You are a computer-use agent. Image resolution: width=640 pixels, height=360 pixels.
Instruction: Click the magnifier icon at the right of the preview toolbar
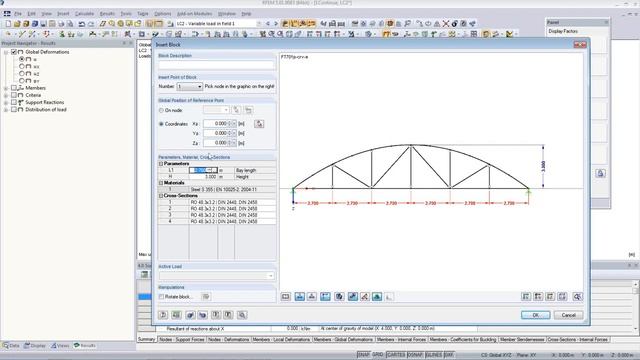(x=577, y=297)
